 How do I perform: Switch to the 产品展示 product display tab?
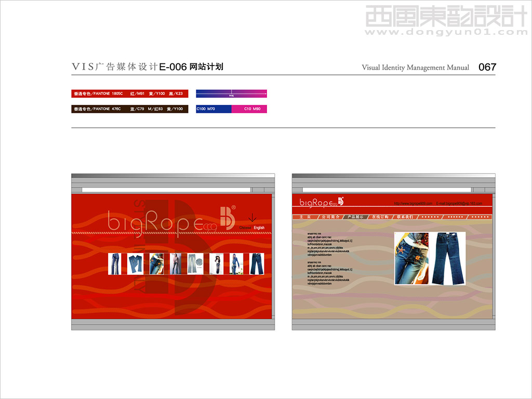pyautogui.click(x=356, y=217)
